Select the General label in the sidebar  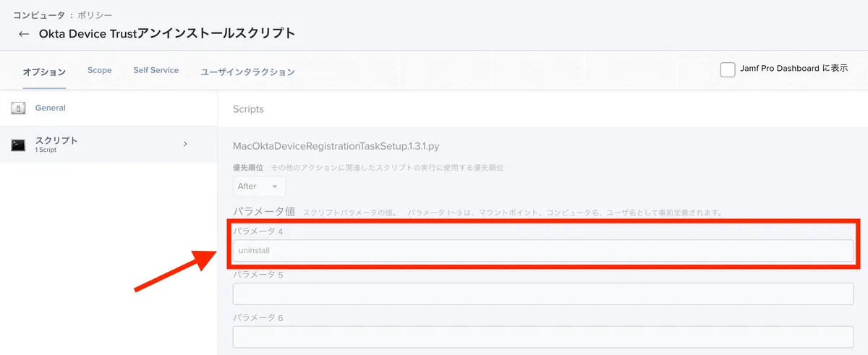click(51, 108)
